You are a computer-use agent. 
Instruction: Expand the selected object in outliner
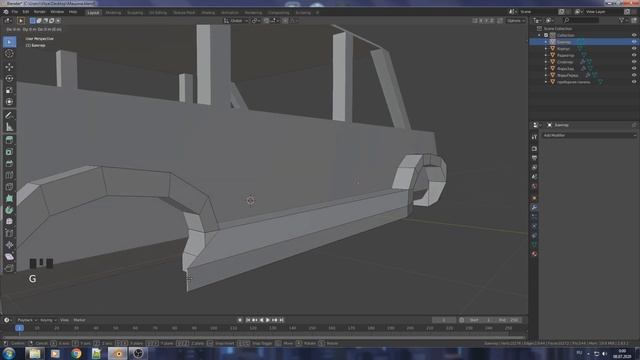(546, 42)
